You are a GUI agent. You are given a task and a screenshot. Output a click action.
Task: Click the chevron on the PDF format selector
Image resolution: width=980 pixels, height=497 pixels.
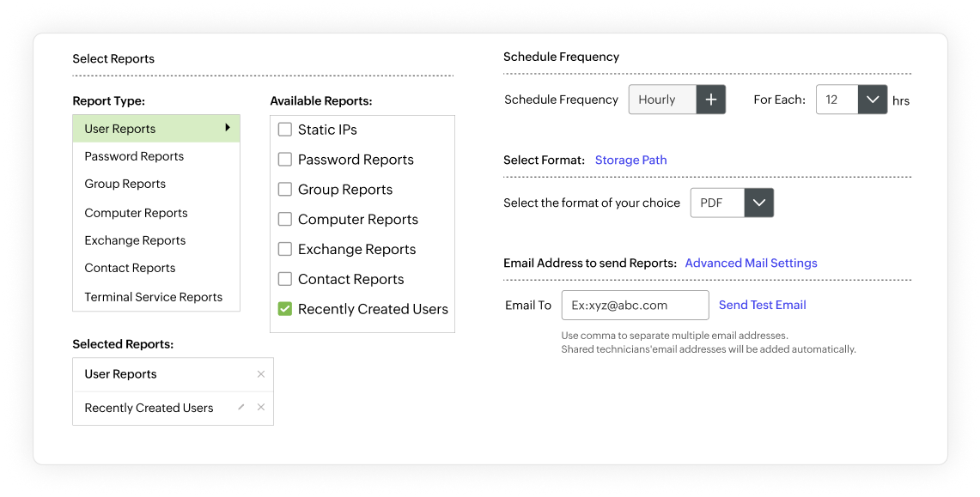click(x=759, y=203)
